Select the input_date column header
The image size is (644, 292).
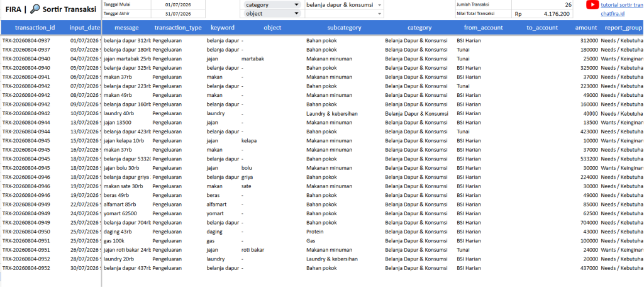(x=85, y=28)
